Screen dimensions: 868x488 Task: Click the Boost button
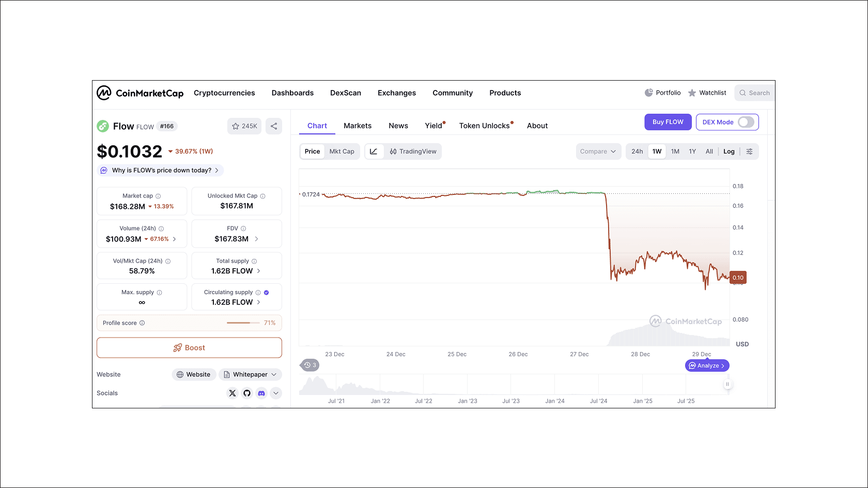point(189,347)
